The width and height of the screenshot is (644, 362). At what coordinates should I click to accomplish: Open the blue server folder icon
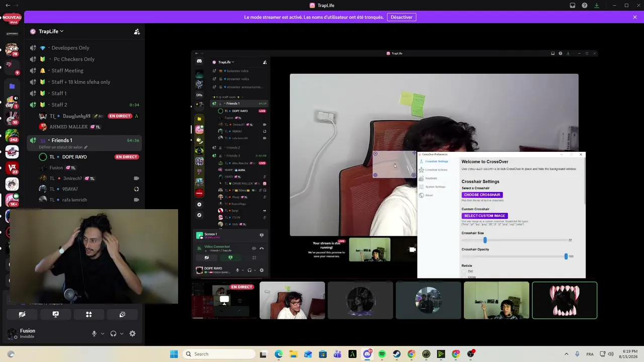click(12, 86)
